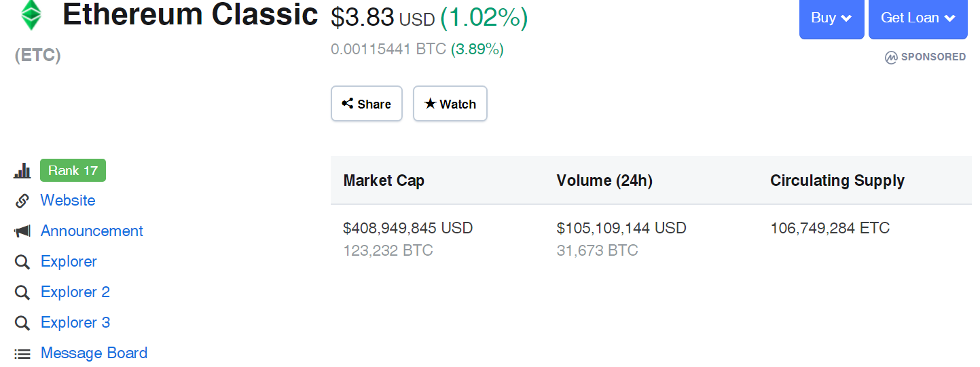Click the Volume (24h) column header
The image size is (980, 367).
(x=604, y=181)
